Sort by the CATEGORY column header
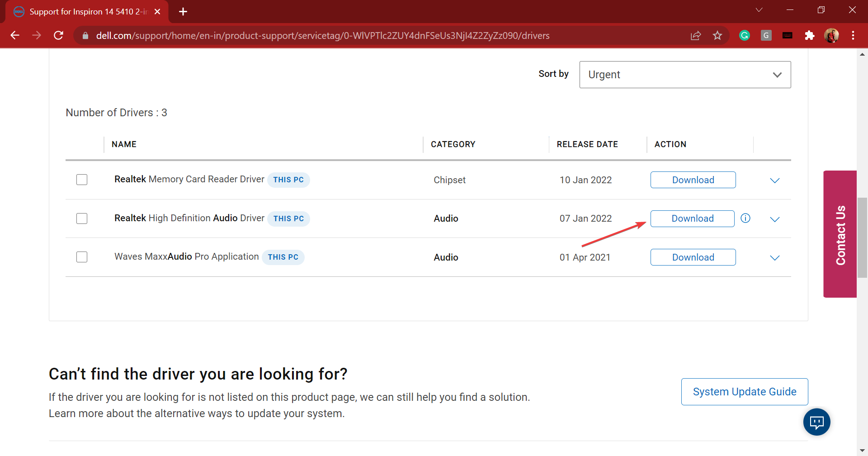Image resolution: width=868 pixels, height=456 pixels. (x=453, y=144)
